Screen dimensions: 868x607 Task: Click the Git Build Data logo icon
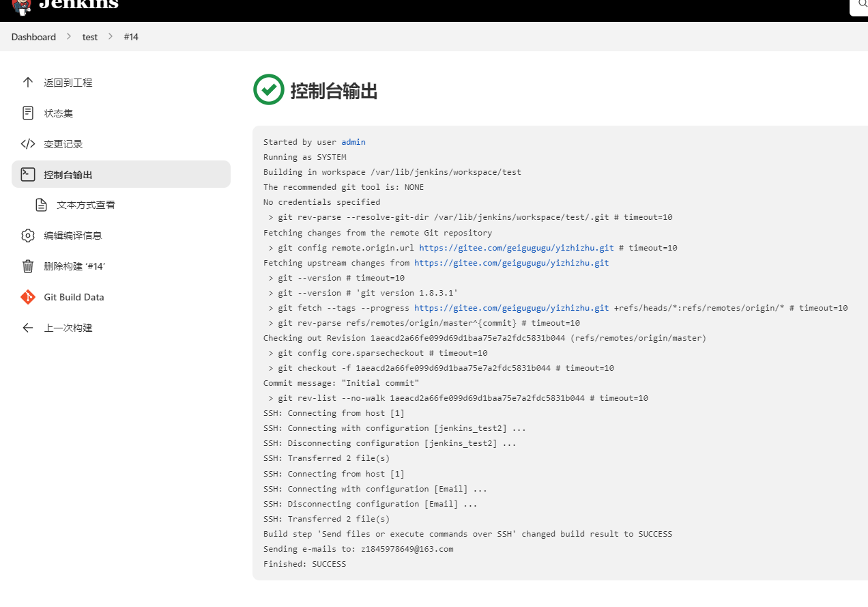point(28,297)
